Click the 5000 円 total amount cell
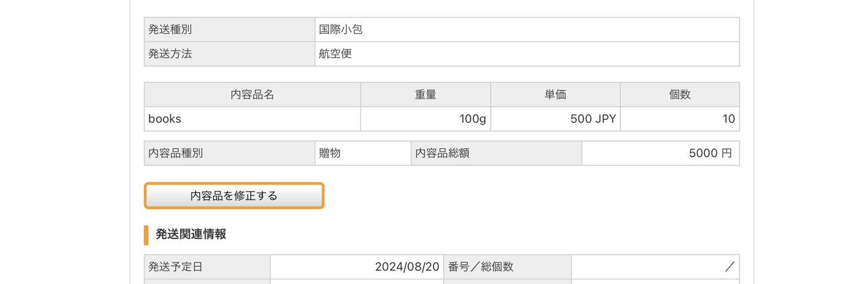 tap(710, 153)
